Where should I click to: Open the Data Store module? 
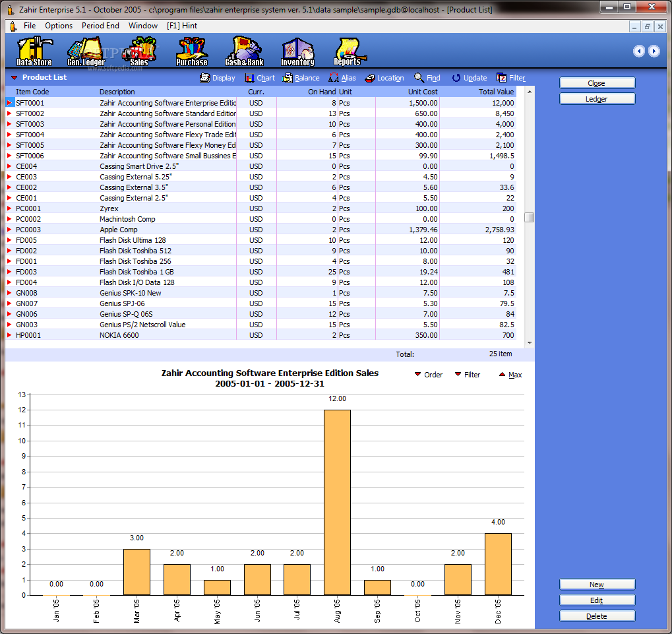click(34, 51)
